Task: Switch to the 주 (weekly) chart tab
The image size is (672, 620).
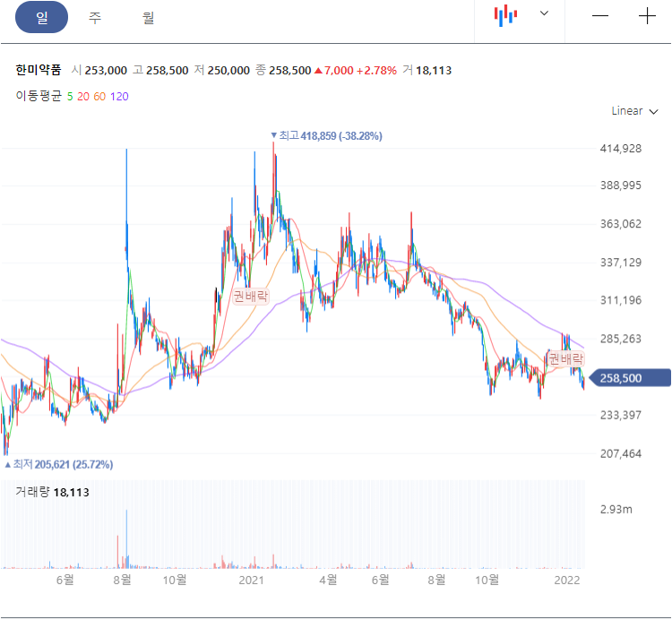Action: tap(95, 18)
